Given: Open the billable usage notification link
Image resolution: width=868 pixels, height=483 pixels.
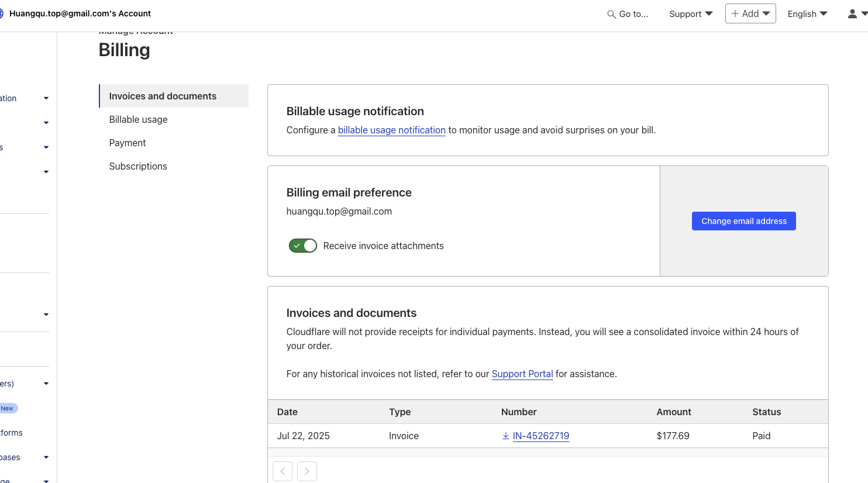Looking at the screenshot, I should click(x=392, y=130).
